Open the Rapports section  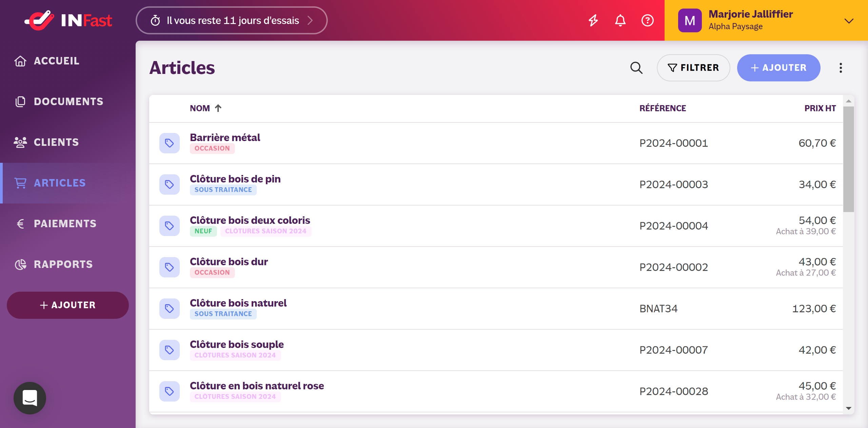(63, 265)
